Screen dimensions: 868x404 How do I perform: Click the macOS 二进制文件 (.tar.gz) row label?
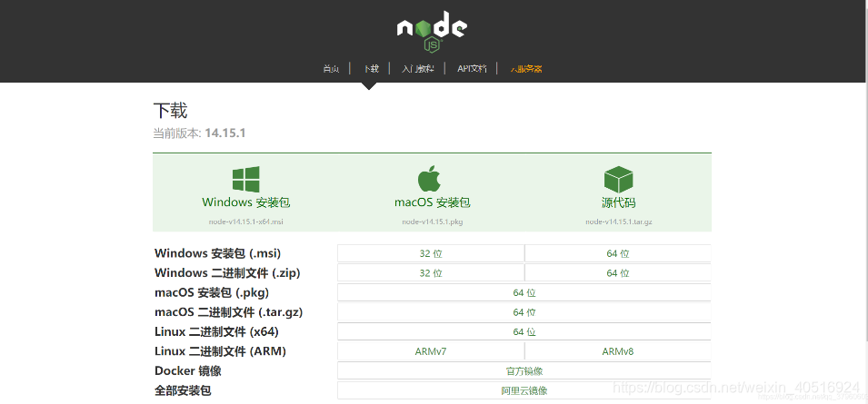(229, 312)
